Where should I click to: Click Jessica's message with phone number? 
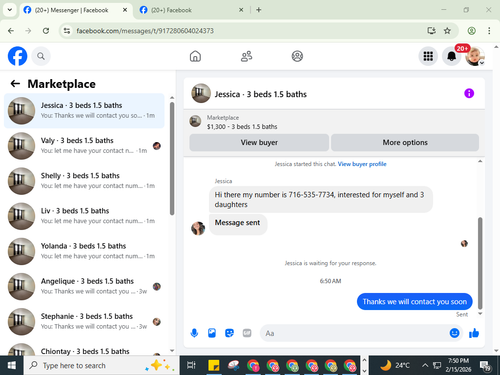click(321, 199)
